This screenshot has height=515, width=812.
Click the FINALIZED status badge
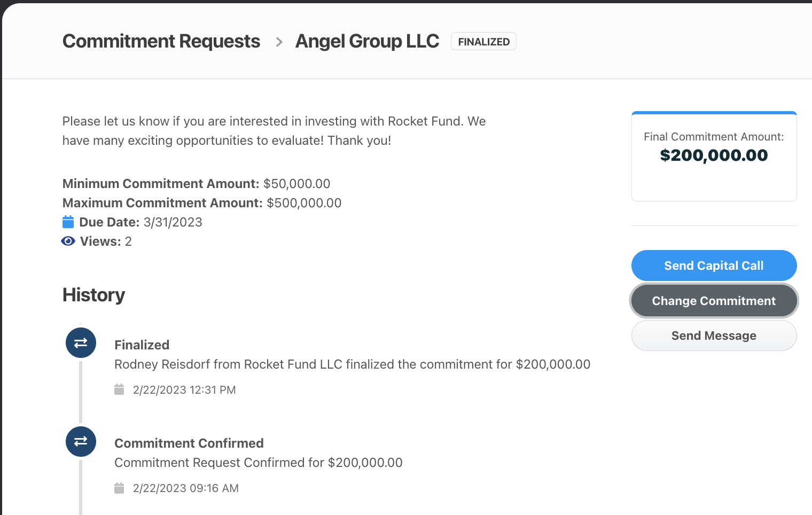click(483, 41)
